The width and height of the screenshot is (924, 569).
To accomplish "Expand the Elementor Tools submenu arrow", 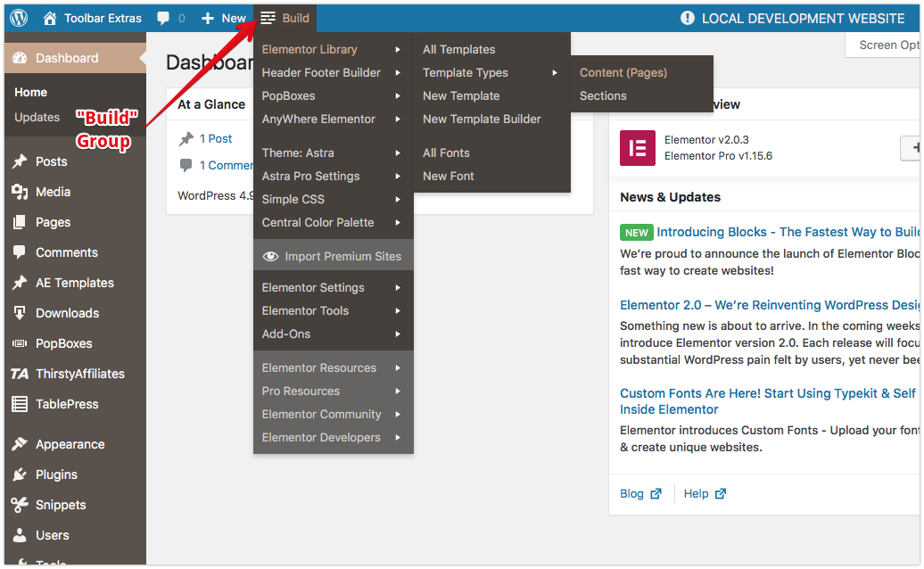I will pyautogui.click(x=399, y=310).
